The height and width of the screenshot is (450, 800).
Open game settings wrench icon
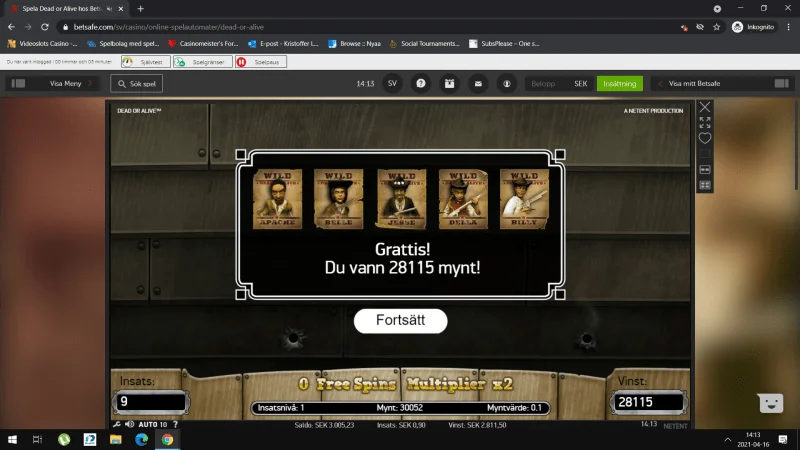point(117,424)
